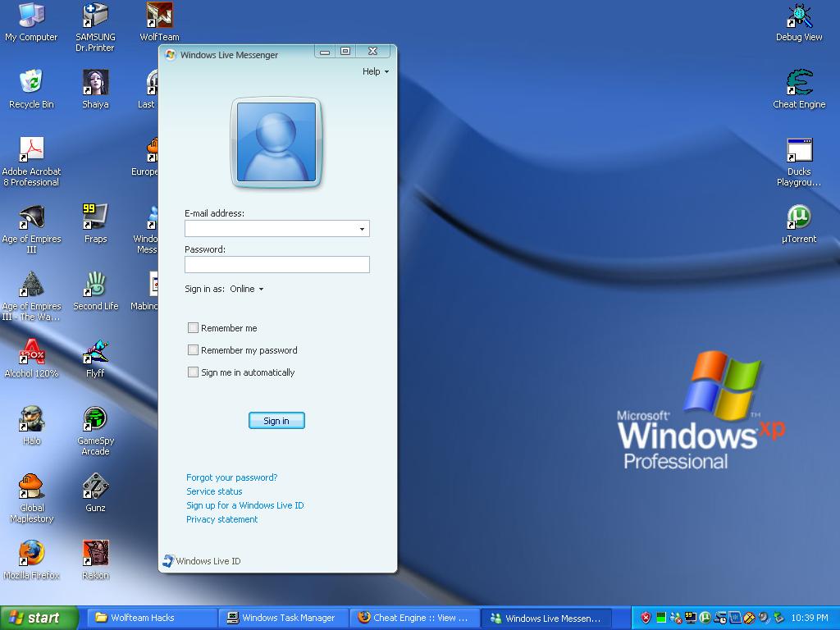Expand the E-mail address dropdown arrow
Screen dimensions: 840x630
pyautogui.click(x=362, y=229)
